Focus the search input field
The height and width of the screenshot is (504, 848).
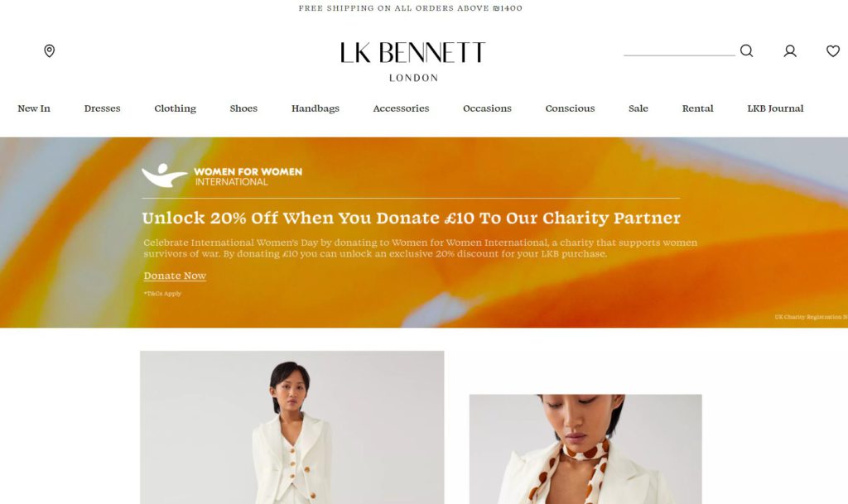click(x=679, y=50)
